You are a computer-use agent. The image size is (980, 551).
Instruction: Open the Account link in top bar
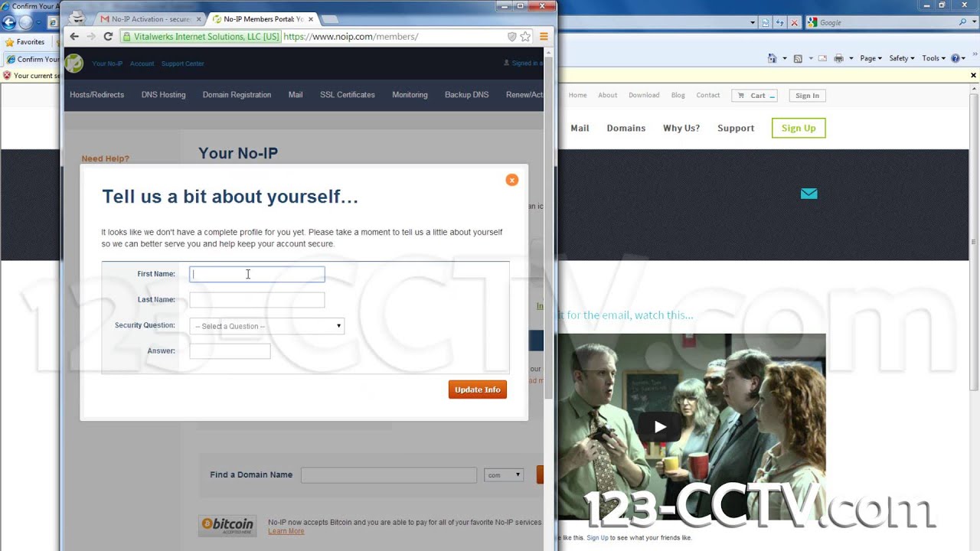click(142, 64)
